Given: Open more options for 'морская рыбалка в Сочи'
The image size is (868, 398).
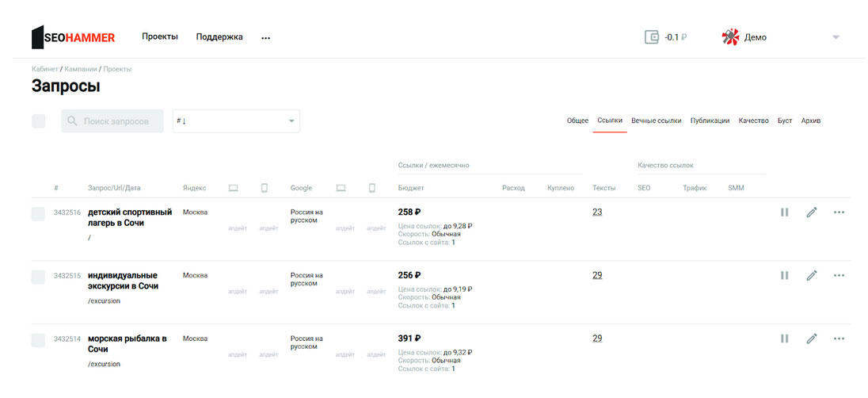Looking at the screenshot, I should 839,339.
